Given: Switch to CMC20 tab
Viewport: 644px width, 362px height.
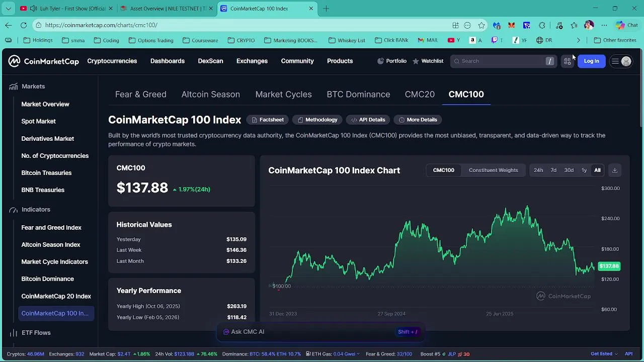Looking at the screenshot, I should [420, 95].
